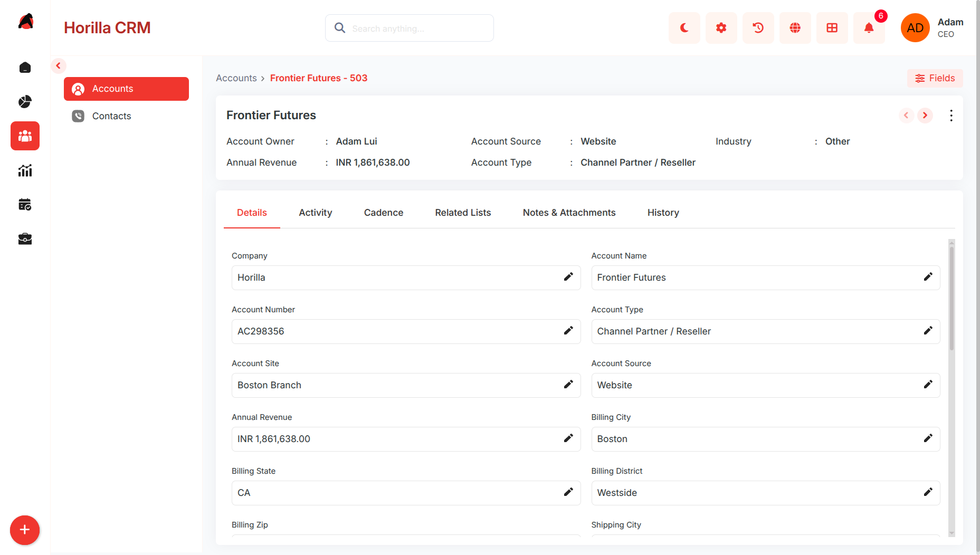Open the calendar check activities icon
This screenshot has height=555, width=980.
coord(25,205)
